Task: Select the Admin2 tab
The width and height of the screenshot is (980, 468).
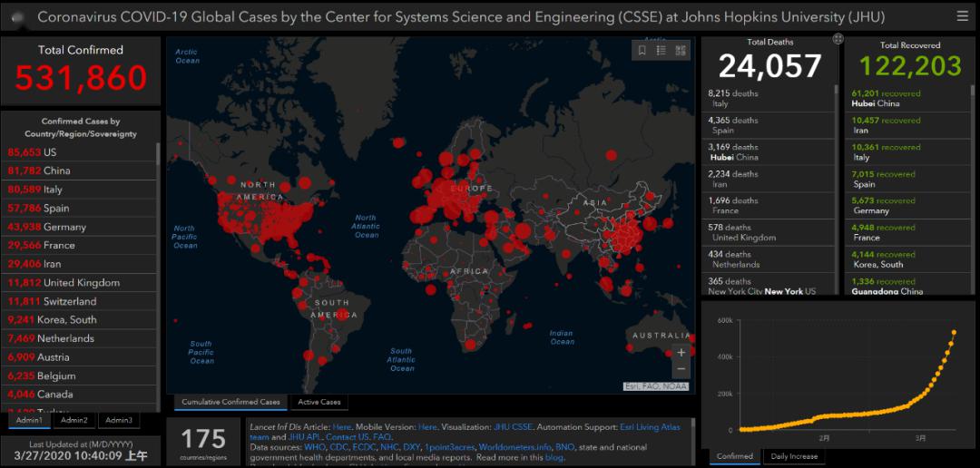Action: (73, 421)
